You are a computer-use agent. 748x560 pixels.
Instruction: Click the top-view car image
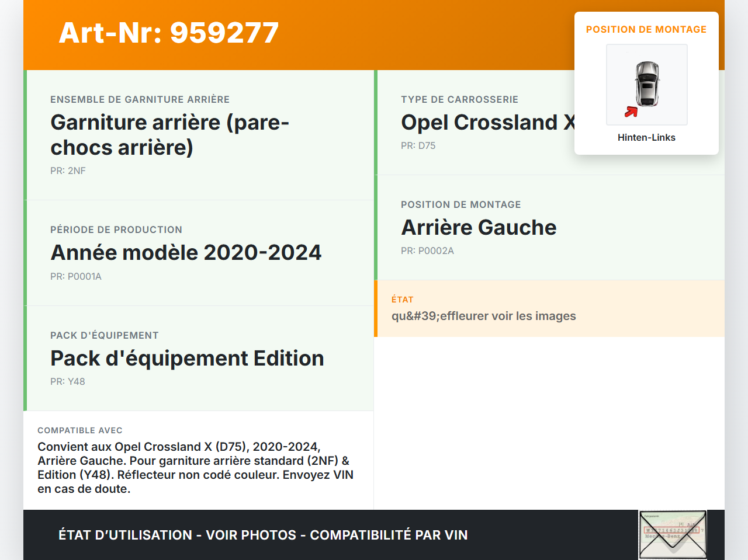[x=647, y=84]
